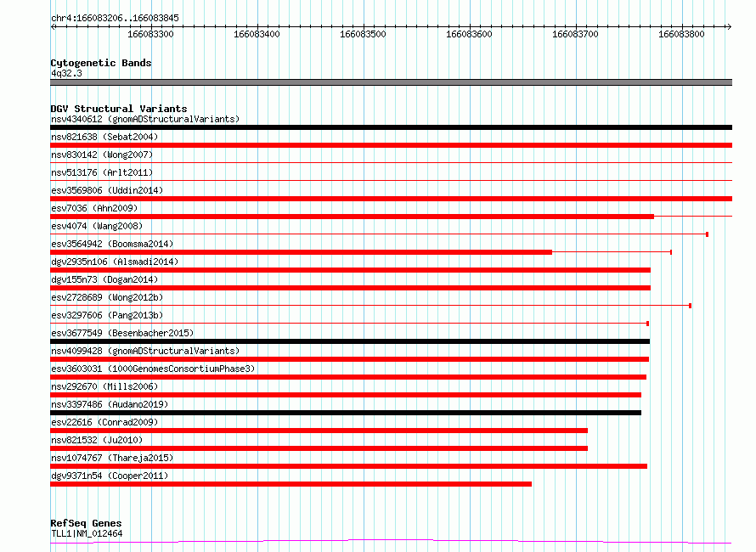756x552 pixels.
Task: Click the red bar for nsv821532
Action: tap(319, 449)
